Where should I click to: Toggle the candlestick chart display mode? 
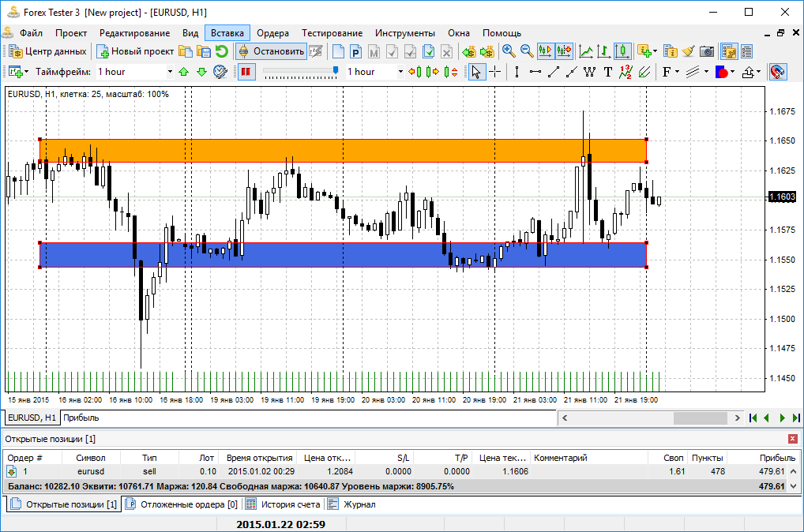[x=622, y=51]
